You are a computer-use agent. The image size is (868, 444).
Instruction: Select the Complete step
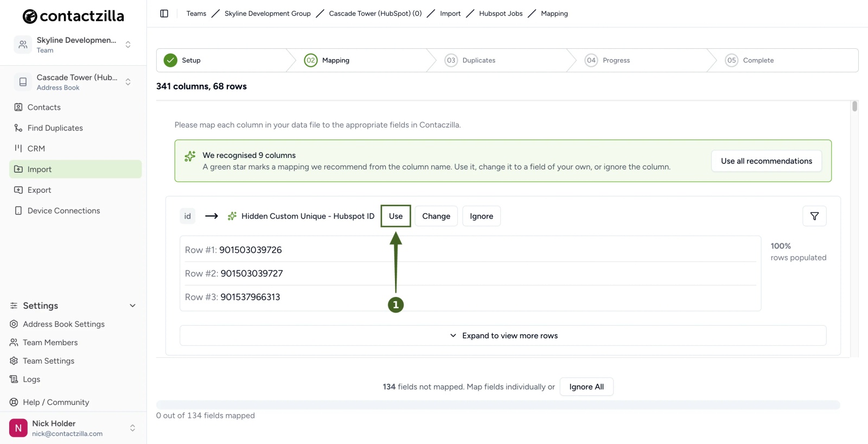click(x=750, y=60)
